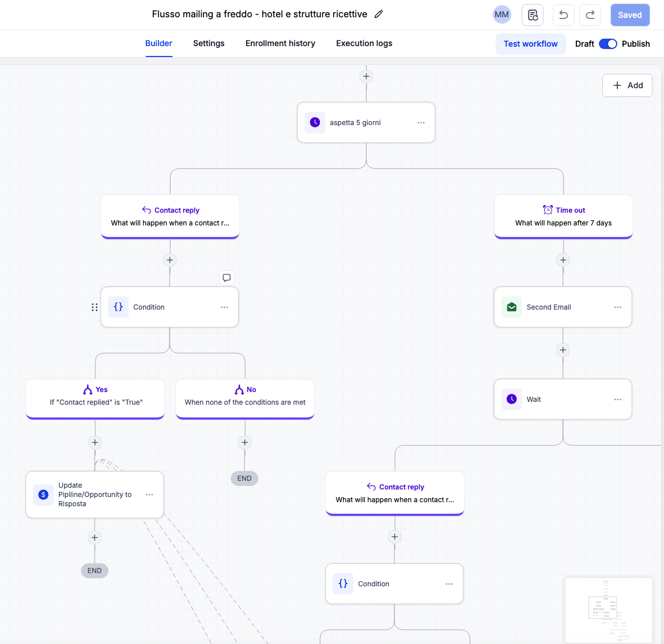Add step below Time out branch
The width and height of the screenshot is (664, 644).
pyautogui.click(x=563, y=260)
